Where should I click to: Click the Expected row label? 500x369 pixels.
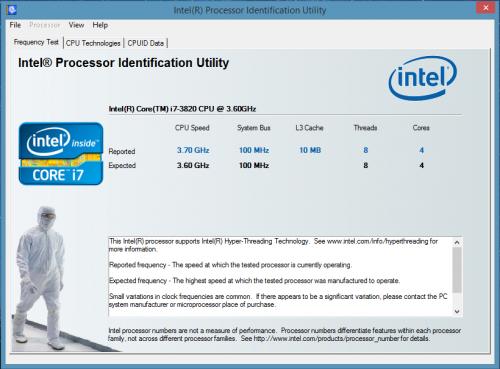(122, 165)
